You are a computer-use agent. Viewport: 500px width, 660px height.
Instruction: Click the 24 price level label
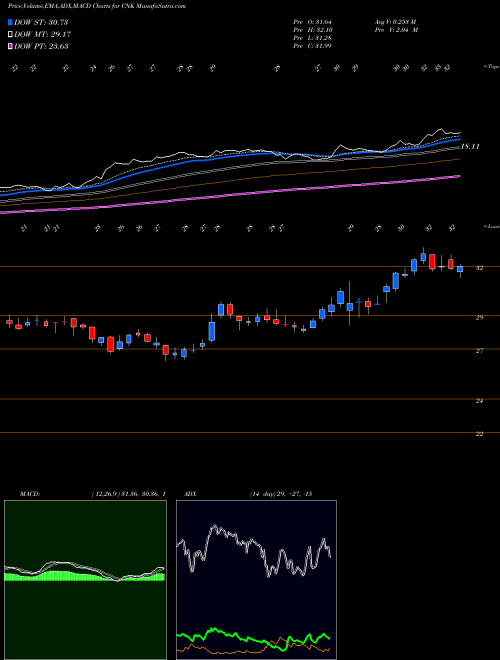[479, 401]
